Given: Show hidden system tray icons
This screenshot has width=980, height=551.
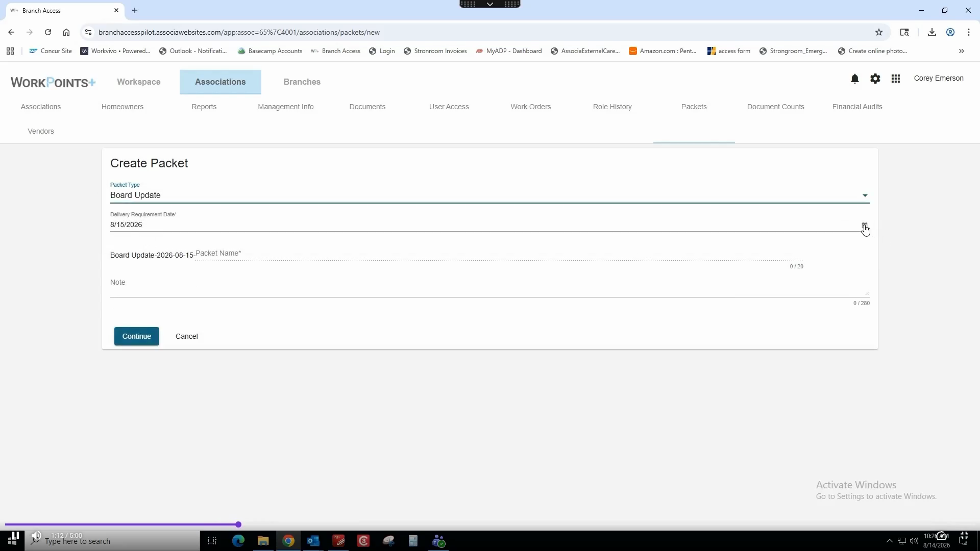Looking at the screenshot, I should (890, 541).
